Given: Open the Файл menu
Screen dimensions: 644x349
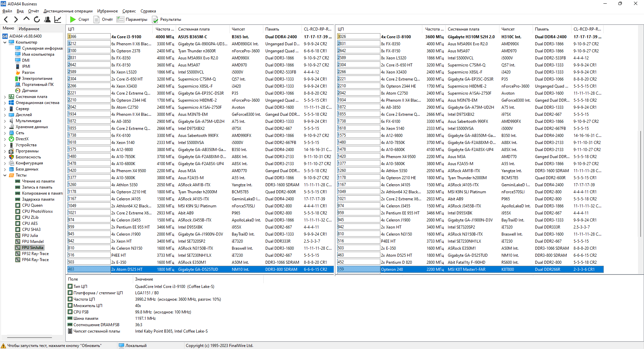Looking at the screenshot, I should coord(7,11).
